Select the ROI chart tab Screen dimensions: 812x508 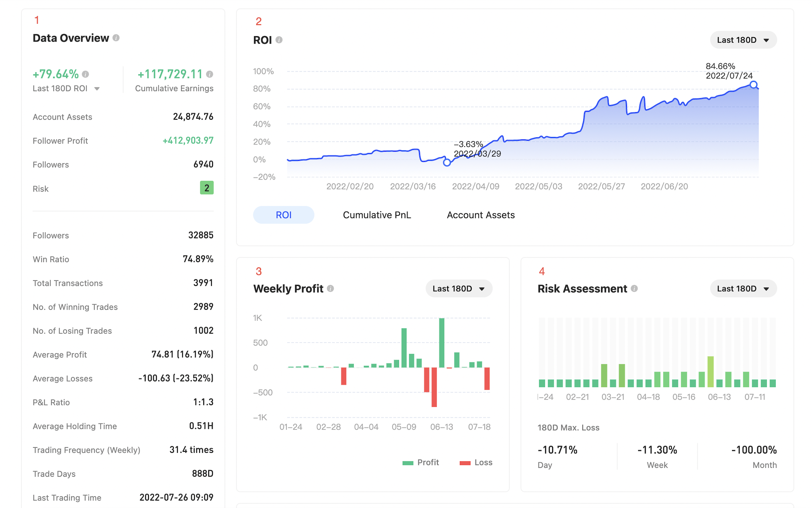[283, 215]
